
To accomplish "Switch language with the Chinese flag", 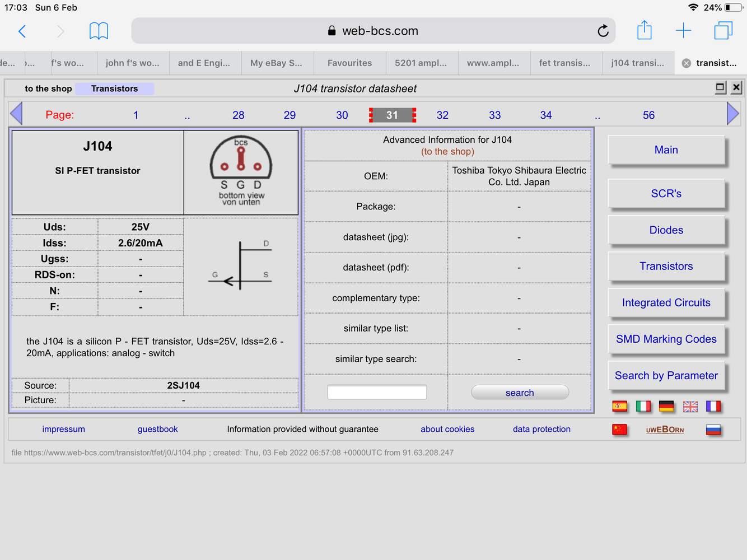I will (x=619, y=430).
